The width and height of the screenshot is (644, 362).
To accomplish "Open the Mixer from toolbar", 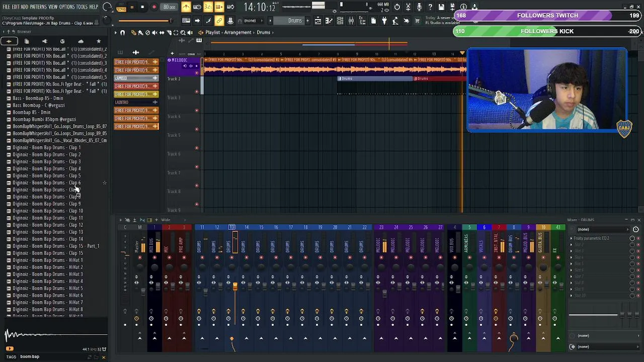I will (x=351, y=21).
